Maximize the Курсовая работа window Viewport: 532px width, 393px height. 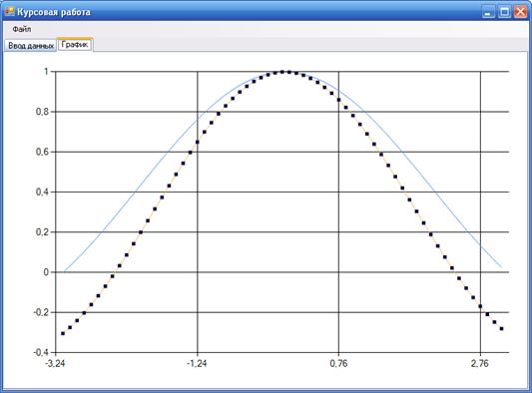tap(504, 12)
